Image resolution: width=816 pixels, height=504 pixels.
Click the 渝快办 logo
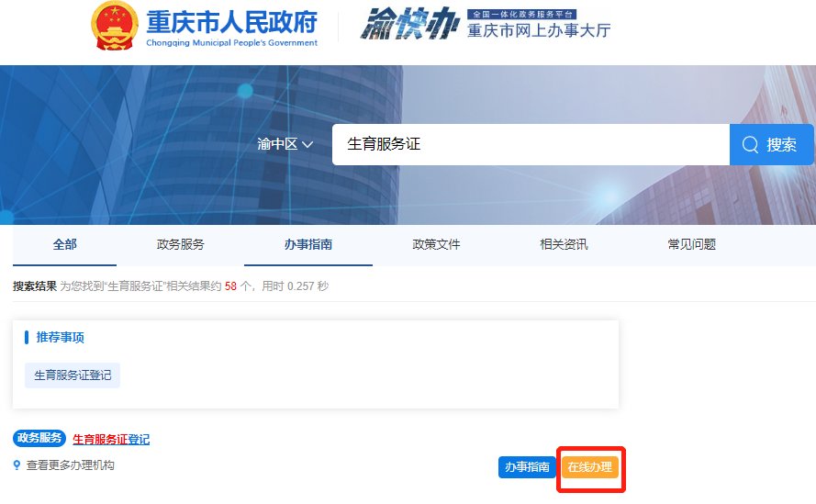(x=410, y=25)
